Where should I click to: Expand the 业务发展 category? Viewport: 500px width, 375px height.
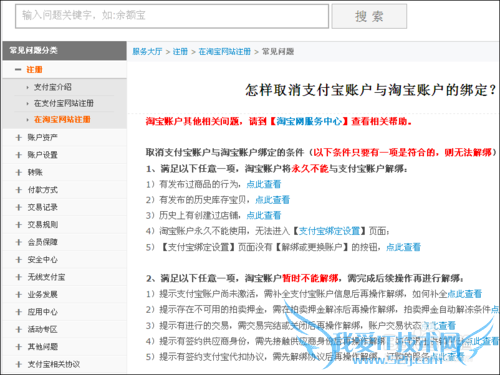point(19,295)
